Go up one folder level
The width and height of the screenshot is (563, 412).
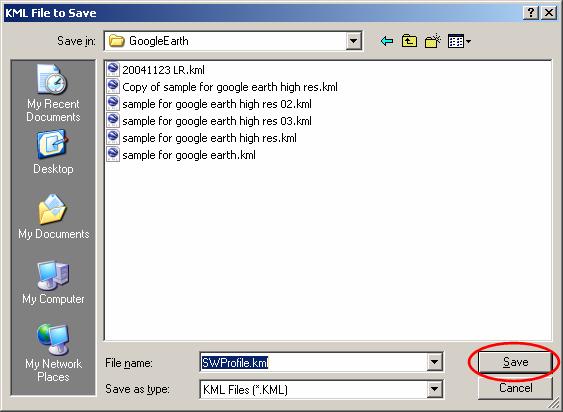point(409,41)
